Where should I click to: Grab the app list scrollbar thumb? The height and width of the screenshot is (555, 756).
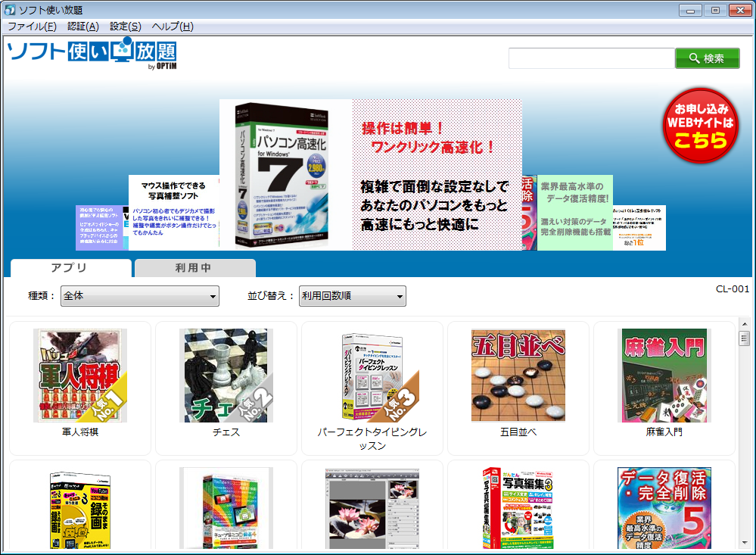[x=745, y=338]
